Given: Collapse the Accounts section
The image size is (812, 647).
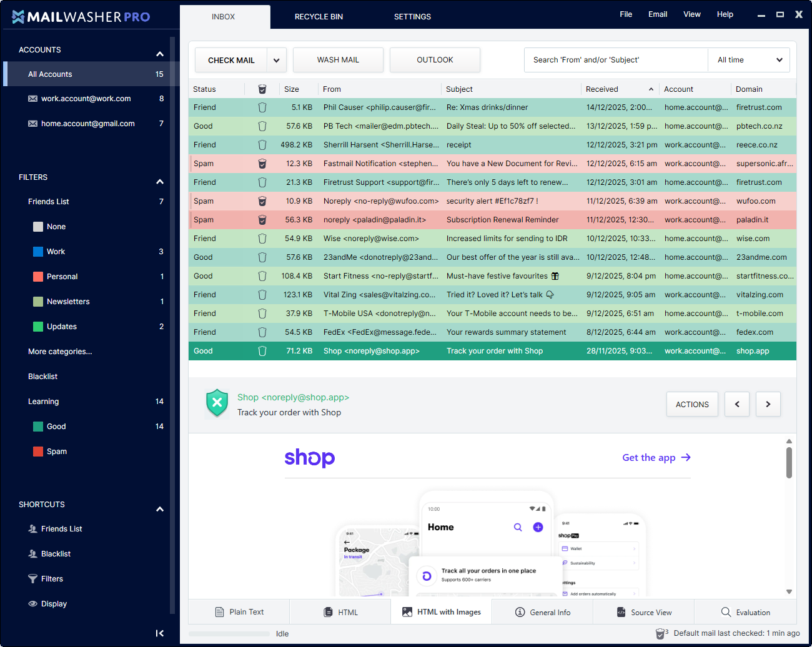Looking at the screenshot, I should [160, 54].
